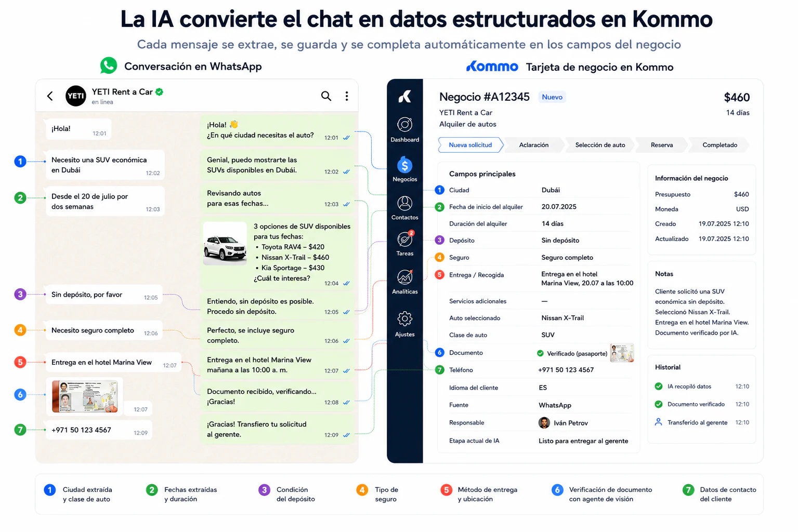Viewport: 798px width, 532px height.
Task: Click the Servicios adicionales empty value
Action: [x=544, y=301]
